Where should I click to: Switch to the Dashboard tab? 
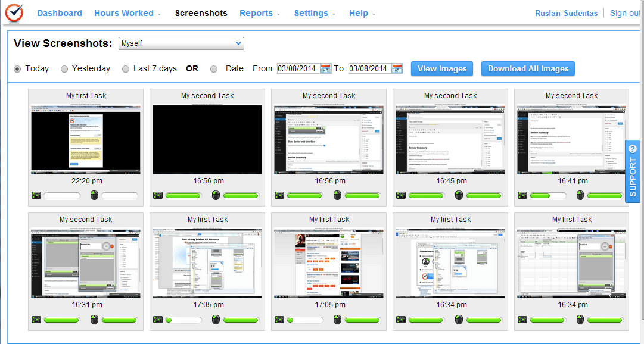click(60, 13)
